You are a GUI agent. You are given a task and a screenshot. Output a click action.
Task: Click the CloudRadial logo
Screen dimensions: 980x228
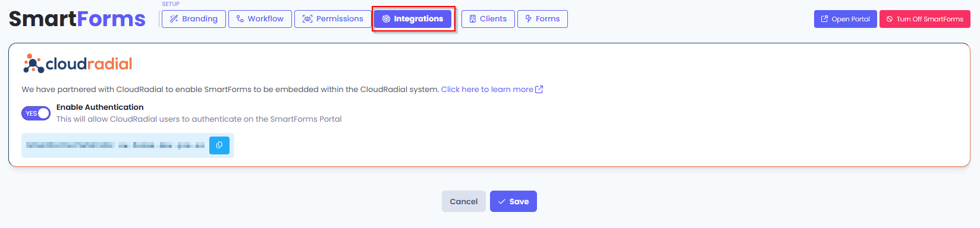[x=77, y=64]
